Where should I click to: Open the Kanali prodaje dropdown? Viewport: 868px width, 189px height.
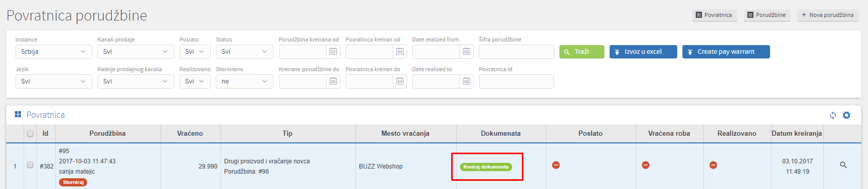pyautogui.click(x=136, y=52)
